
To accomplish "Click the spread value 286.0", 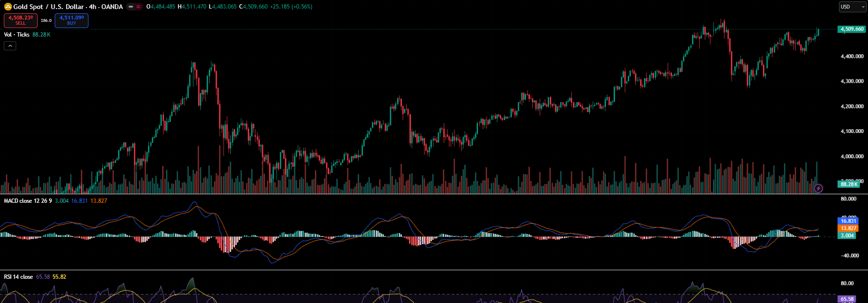I will click(x=46, y=20).
